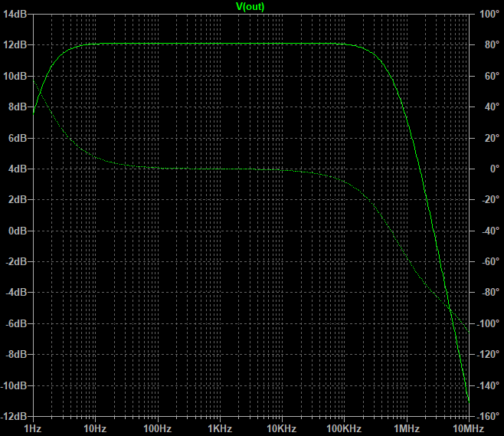Viewport: 504px width, 436px height.
Task: Click the 1MHz frequency axis label
Action: 407,428
